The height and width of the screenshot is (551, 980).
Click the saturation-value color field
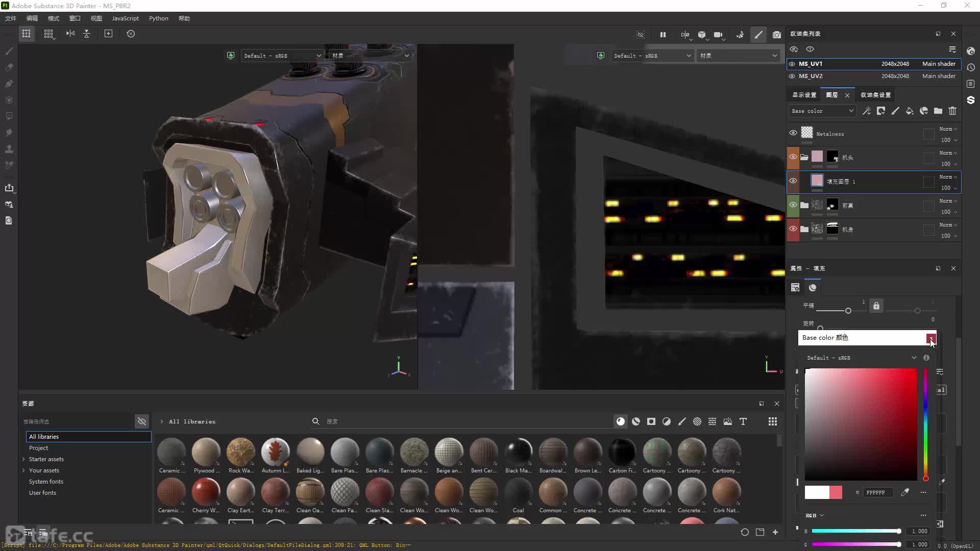click(861, 424)
